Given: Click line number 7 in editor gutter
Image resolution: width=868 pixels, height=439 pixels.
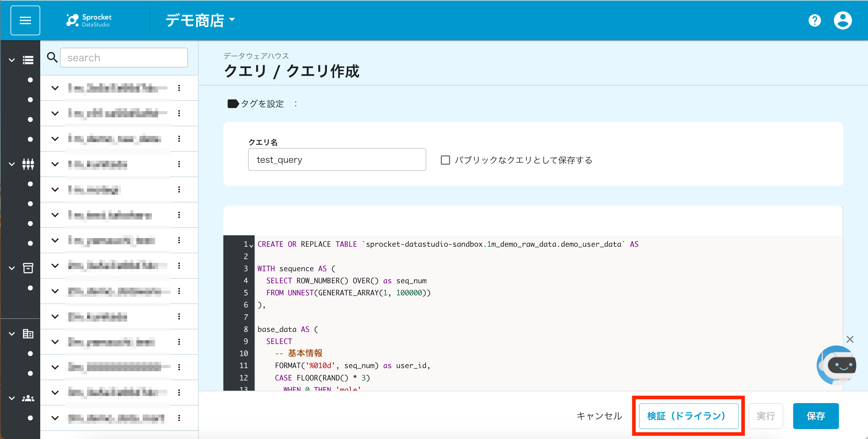Looking at the screenshot, I should pyautogui.click(x=246, y=317).
